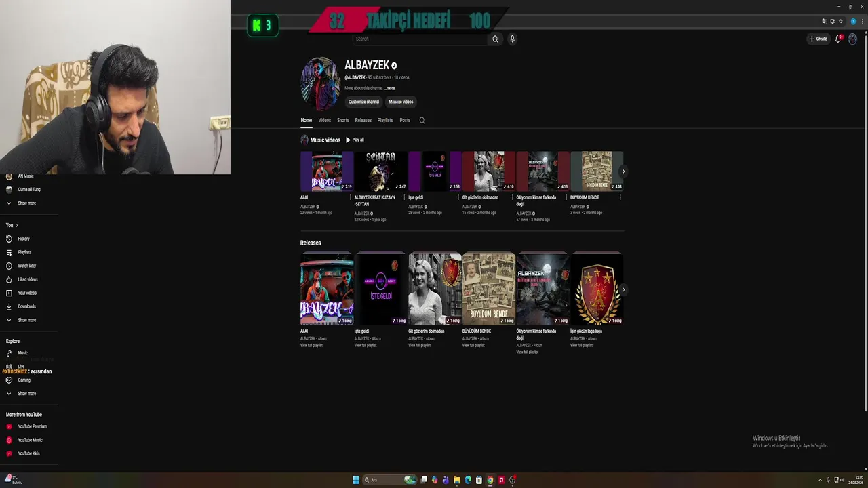868x488 pixels.
Task: Bookmark this page with star icon
Action: (841, 21)
